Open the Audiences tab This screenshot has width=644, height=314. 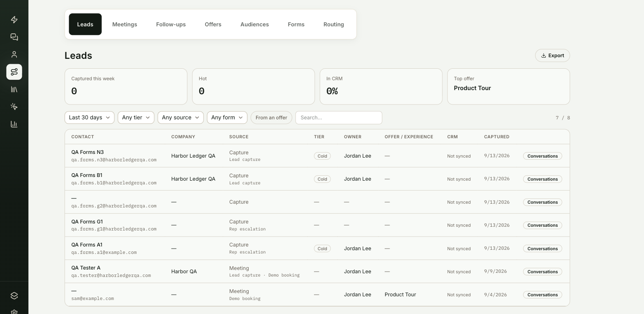pyautogui.click(x=254, y=24)
